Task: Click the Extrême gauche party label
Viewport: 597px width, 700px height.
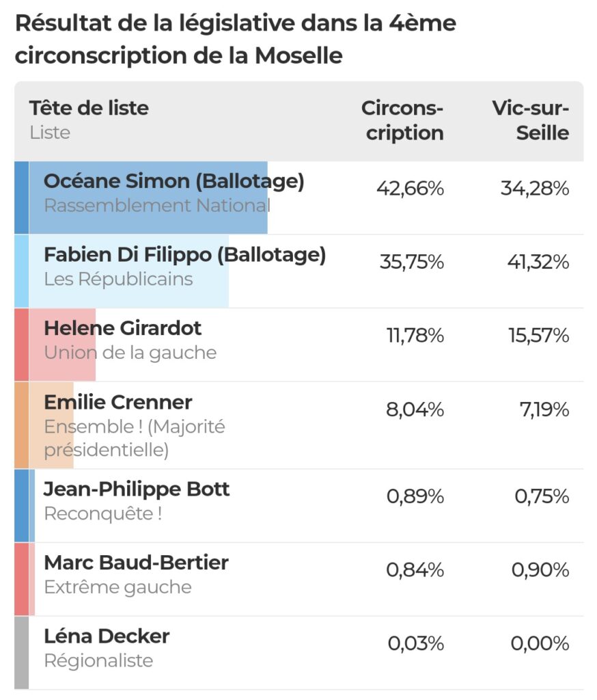Action: [117, 587]
